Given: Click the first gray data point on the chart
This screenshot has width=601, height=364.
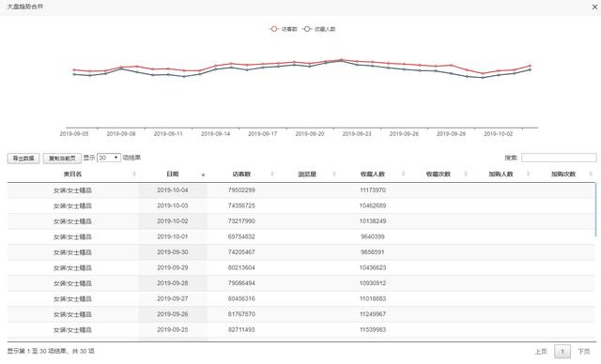Looking at the screenshot, I should click(x=74, y=74).
